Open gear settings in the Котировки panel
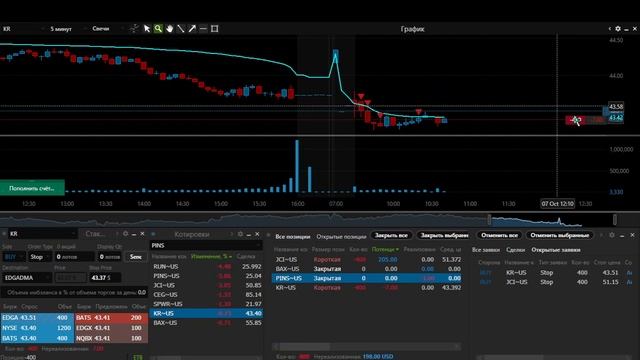Screen dimensions: 640x360 [240, 234]
